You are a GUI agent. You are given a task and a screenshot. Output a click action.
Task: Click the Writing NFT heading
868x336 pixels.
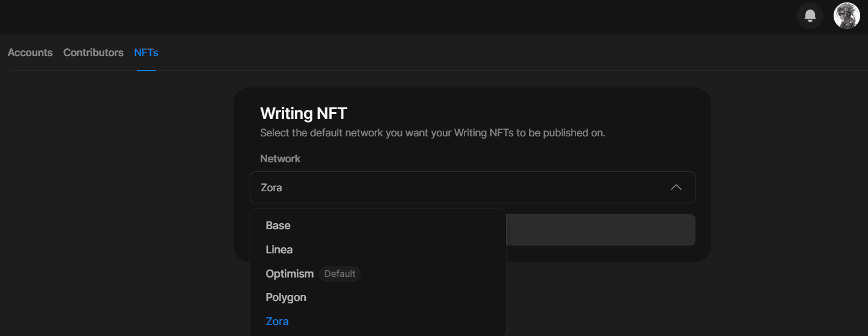tap(303, 113)
